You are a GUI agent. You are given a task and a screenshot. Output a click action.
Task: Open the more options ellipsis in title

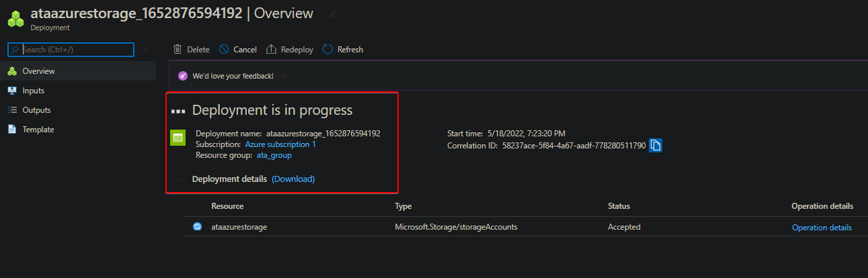click(353, 13)
